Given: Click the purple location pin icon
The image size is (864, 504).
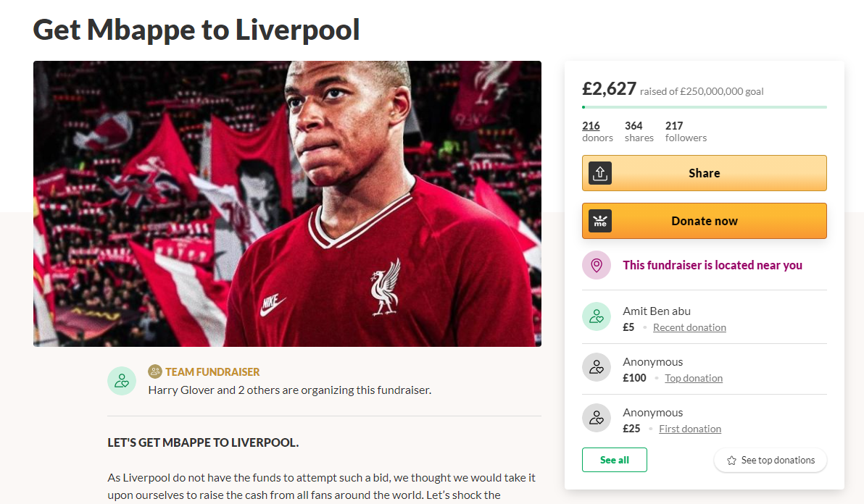Looking at the screenshot, I should pos(596,265).
